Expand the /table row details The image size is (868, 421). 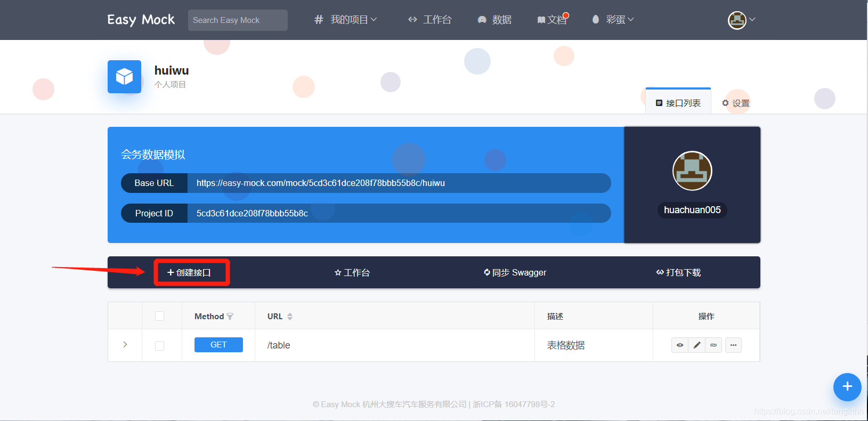[x=125, y=345]
